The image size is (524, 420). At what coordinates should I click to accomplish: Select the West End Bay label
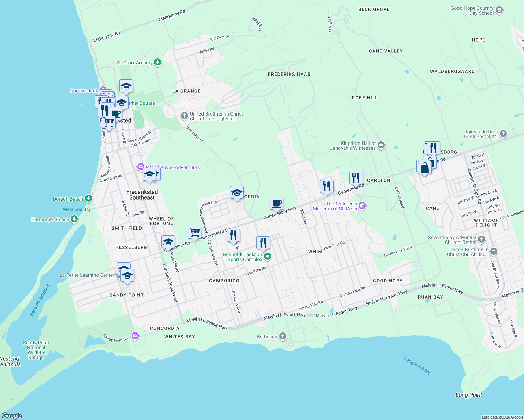[77, 209]
